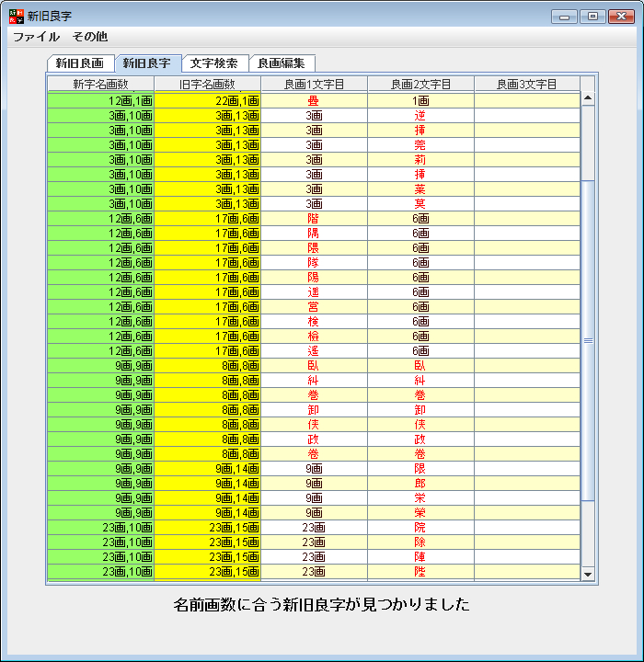The image size is (644, 662).
Task: Click the app icon in title bar
Action: click(16, 16)
